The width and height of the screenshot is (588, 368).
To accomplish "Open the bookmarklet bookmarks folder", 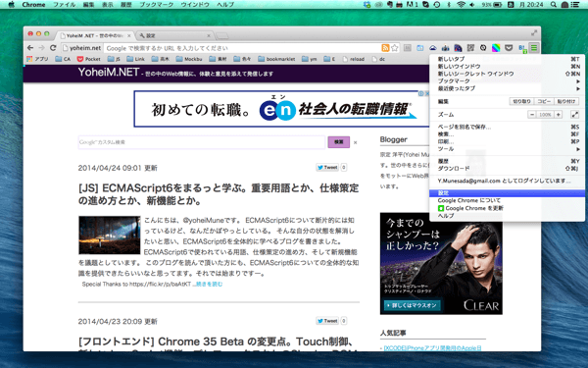I will point(276,59).
